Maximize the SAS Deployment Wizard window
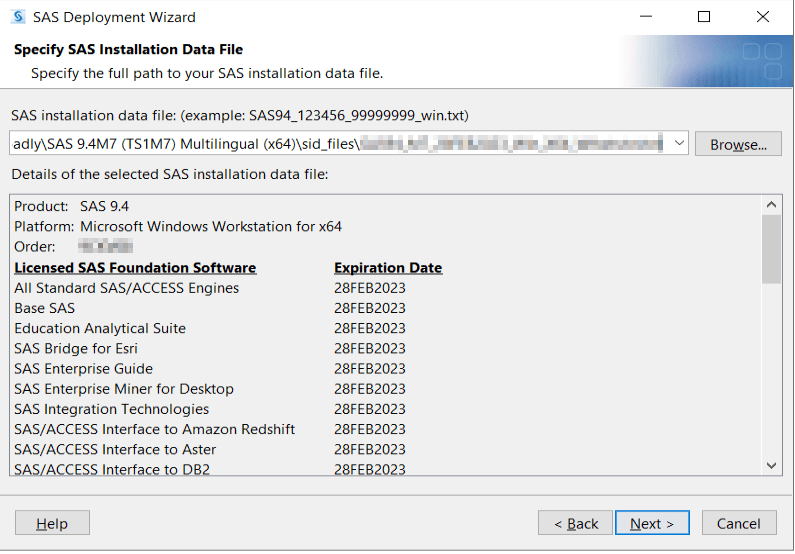The height and width of the screenshot is (554, 795). 704,17
